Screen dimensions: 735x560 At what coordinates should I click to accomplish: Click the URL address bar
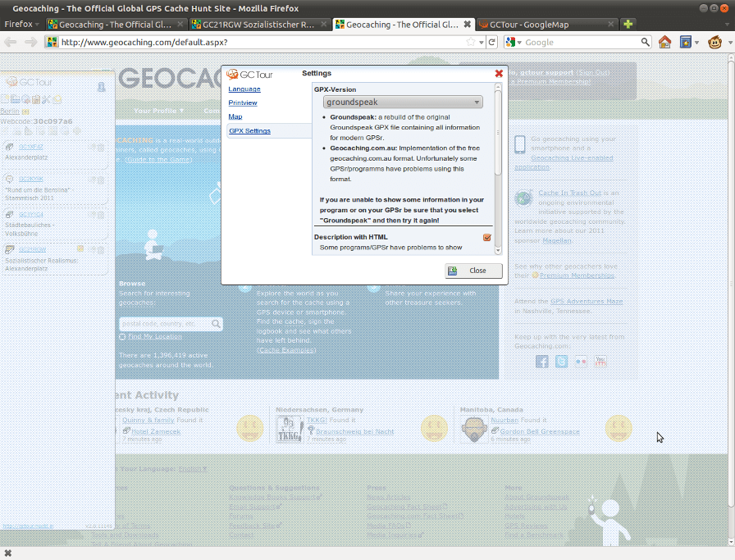pyautogui.click(x=262, y=42)
